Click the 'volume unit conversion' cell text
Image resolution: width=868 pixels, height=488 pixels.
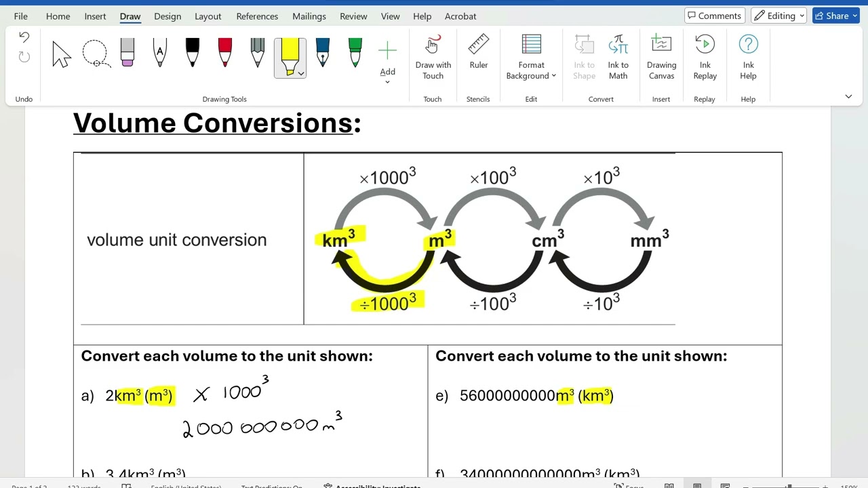(176, 240)
